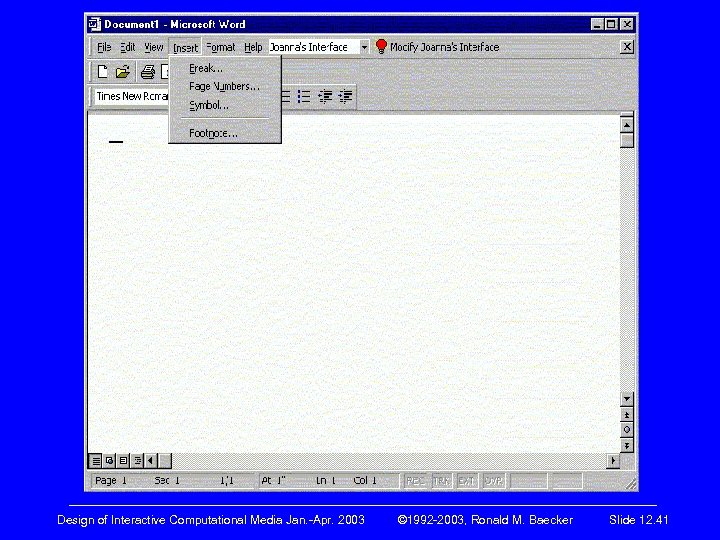Image resolution: width=720 pixels, height=540 pixels.
Task: Choose Page Numbers... from Insert menu
Action: click(x=225, y=86)
